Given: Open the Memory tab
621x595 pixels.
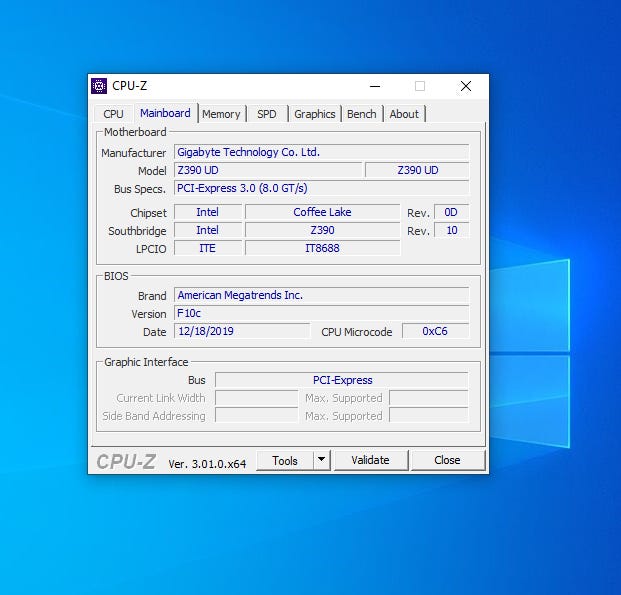Looking at the screenshot, I should pos(221,114).
